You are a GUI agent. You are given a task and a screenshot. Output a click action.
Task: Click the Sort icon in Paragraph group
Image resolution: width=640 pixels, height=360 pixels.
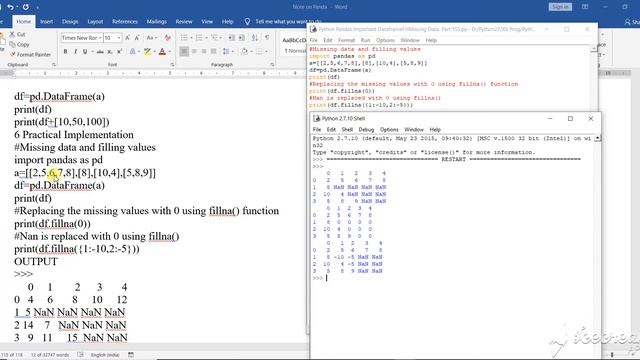pos(255,38)
